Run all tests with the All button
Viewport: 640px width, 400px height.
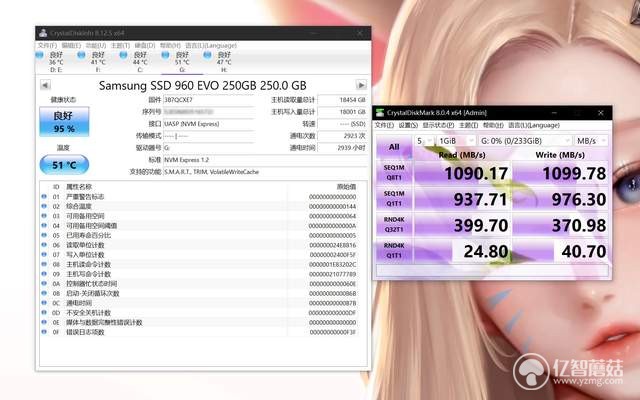click(394, 147)
